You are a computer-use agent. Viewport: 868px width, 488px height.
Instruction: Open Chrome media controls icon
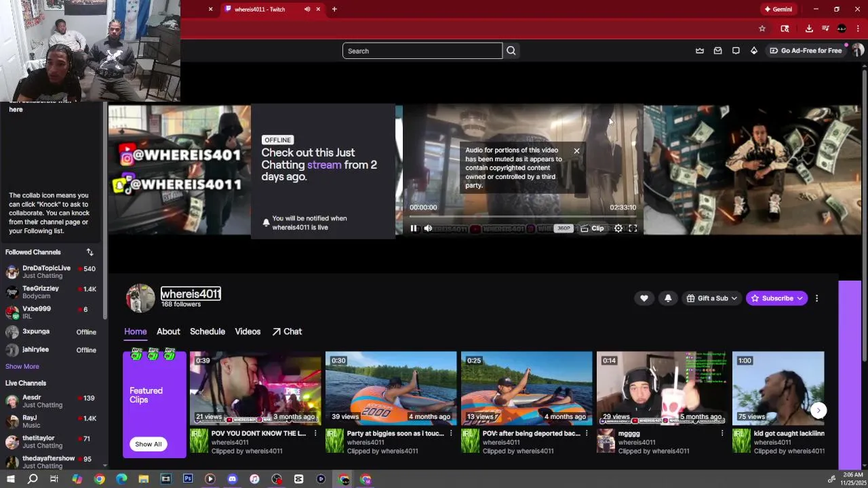825,28
